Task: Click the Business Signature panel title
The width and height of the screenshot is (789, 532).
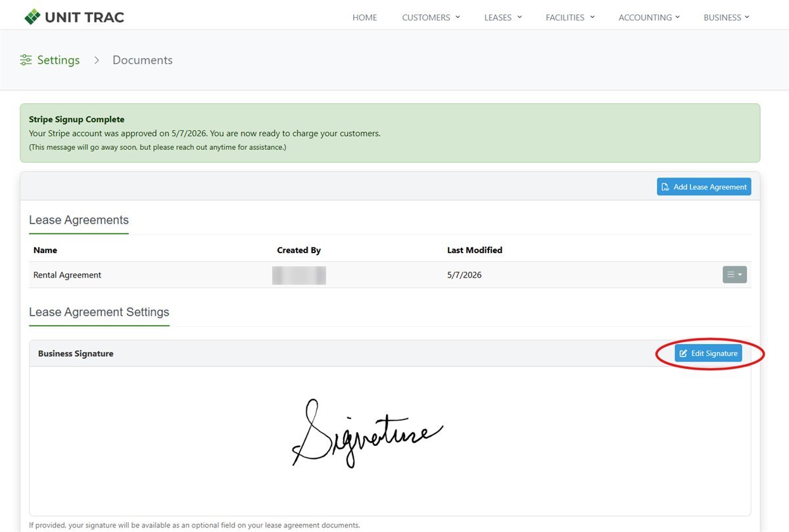Action: (76, 353)
